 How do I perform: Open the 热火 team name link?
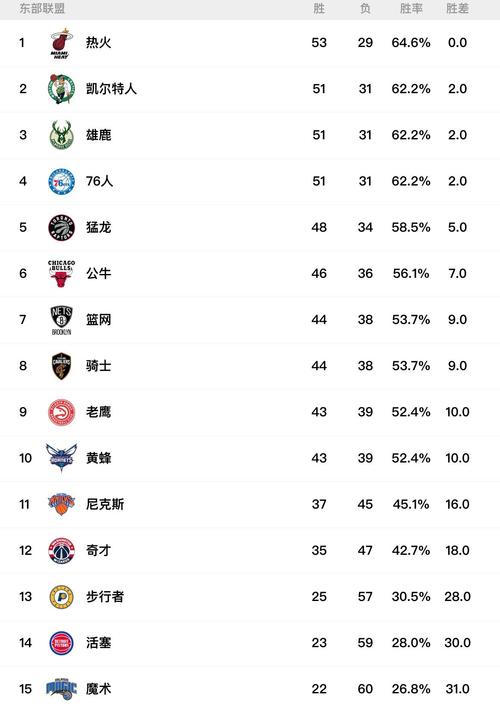click(99, 43)
